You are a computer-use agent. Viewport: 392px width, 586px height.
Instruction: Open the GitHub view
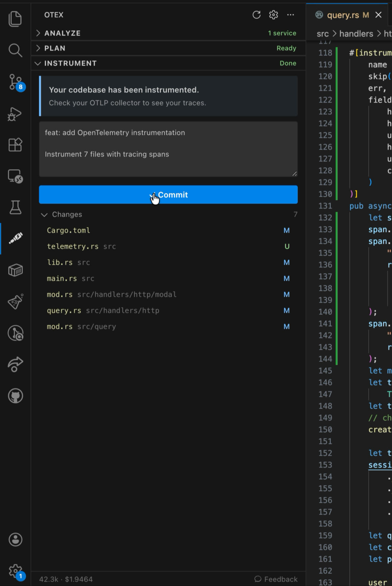pyautogui.click(x=15, y=396)
